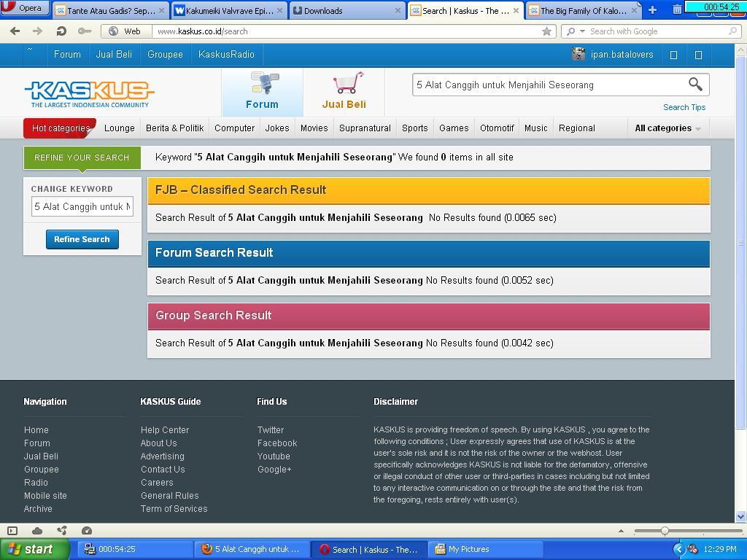Expand the All categories dropdown
This screenshot has height=560, width=747.
click(x=668, y=128)
